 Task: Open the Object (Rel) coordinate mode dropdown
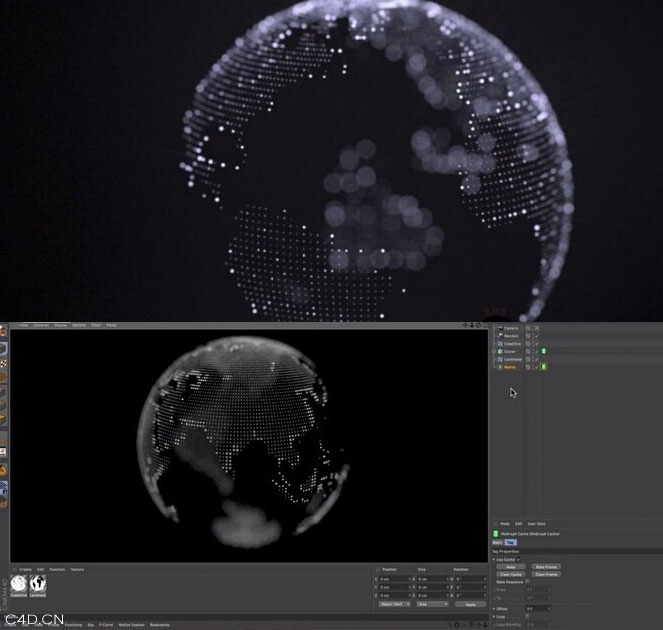(395, 604)
